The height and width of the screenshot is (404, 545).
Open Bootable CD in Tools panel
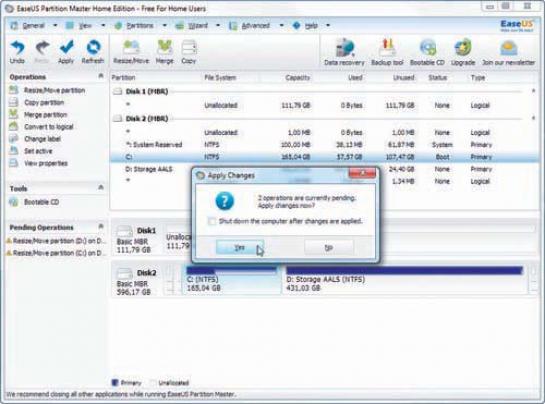pos(41,202)
